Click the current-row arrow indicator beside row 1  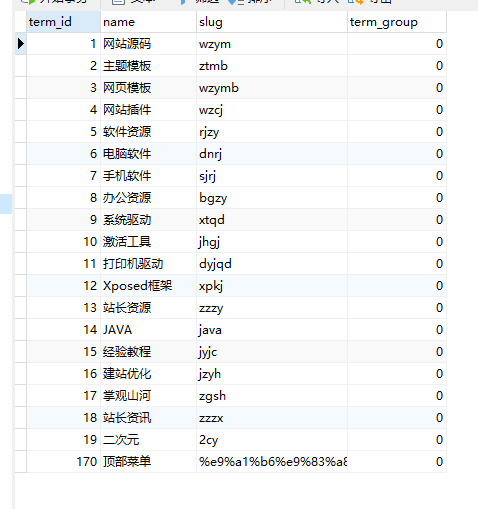[21, 44]
